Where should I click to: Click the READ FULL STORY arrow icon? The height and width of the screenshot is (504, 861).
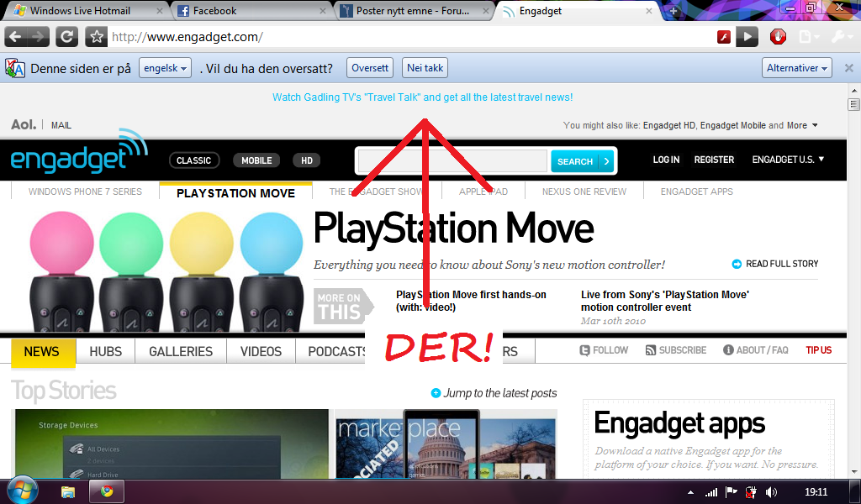[737, 264]
